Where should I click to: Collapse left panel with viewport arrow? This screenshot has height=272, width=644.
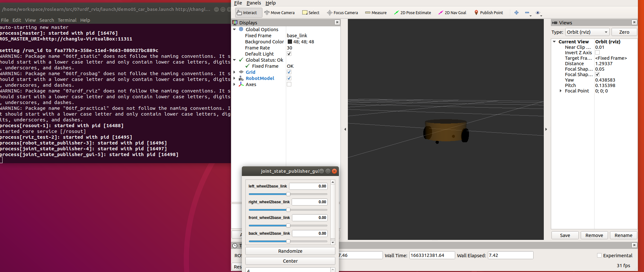(x=345, y=129)
